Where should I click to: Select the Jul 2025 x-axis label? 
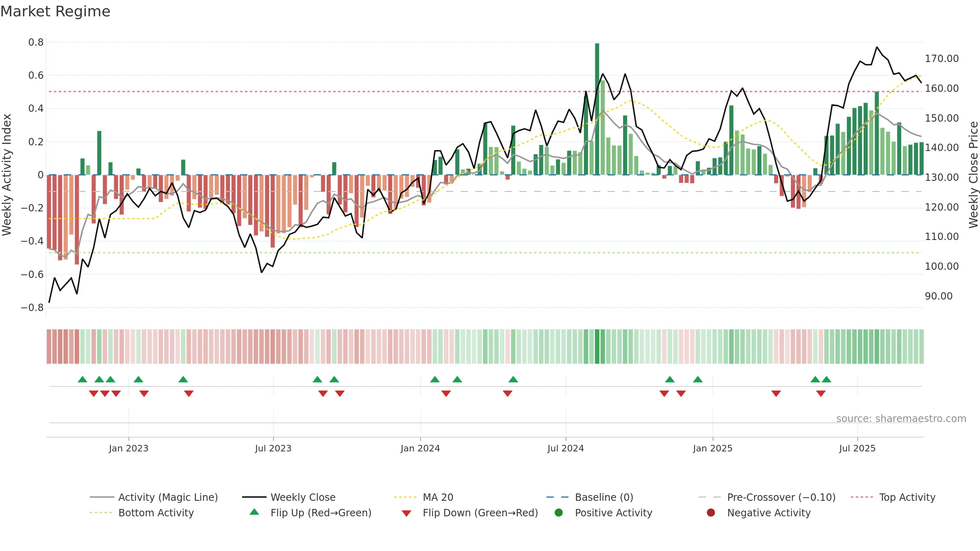(857, 448)
